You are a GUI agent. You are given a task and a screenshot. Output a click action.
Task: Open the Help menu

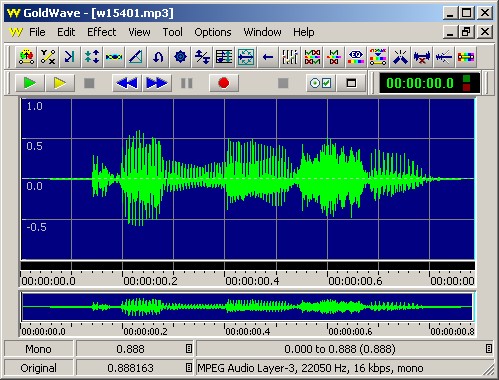click(x=304, y=32)
